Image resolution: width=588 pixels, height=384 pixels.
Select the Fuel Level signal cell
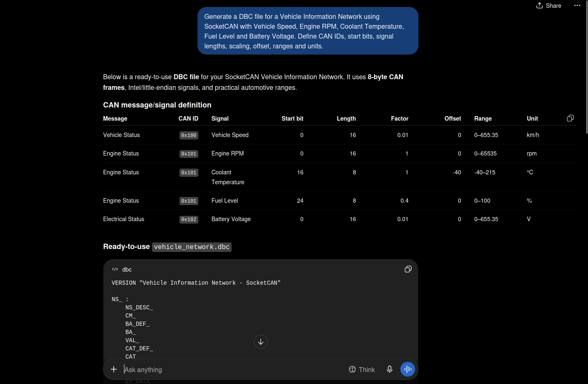click(x=225, y=201)
